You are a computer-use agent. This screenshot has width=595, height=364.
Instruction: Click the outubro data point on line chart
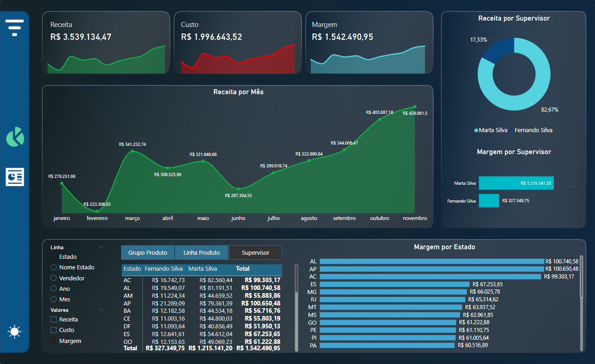379,119
